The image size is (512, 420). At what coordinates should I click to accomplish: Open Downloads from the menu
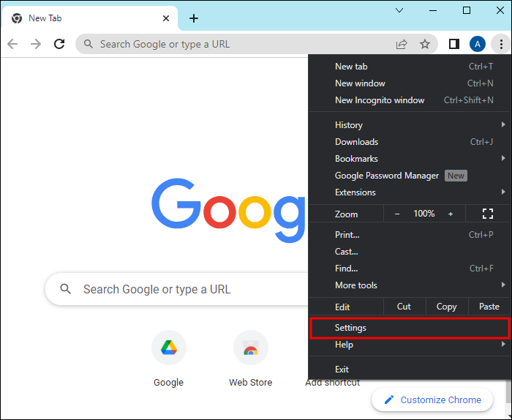pos(410,142)
